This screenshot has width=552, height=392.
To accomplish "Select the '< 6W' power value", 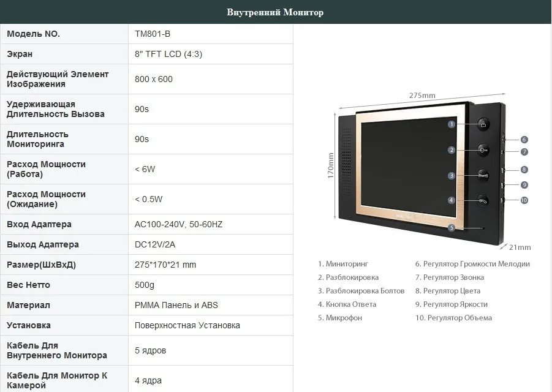I will (x=145, y=169).
